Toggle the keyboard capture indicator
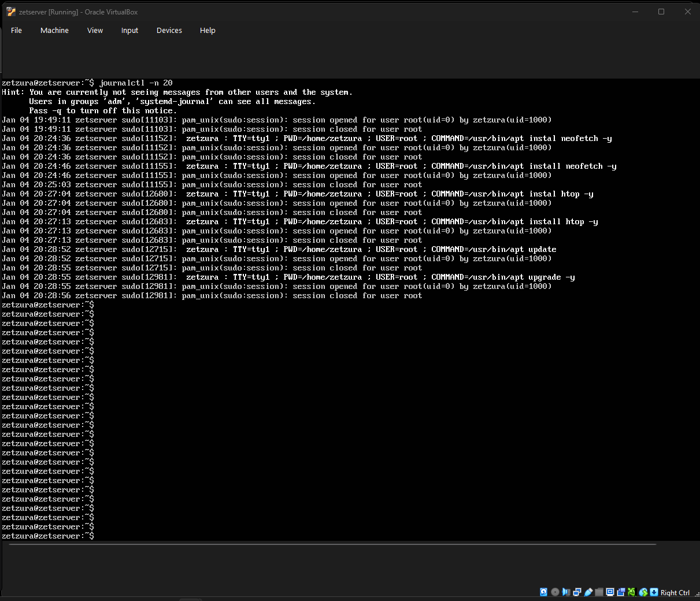Screen dimensions: 700x601 pos(654,592)
